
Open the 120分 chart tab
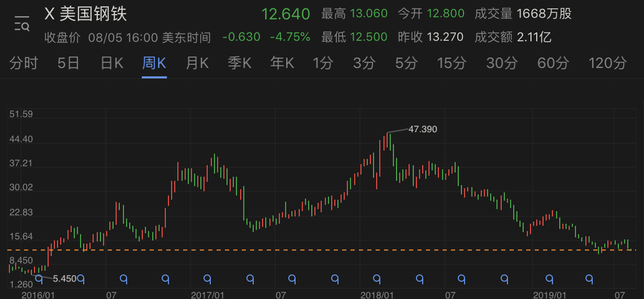(x=607, y=64)
